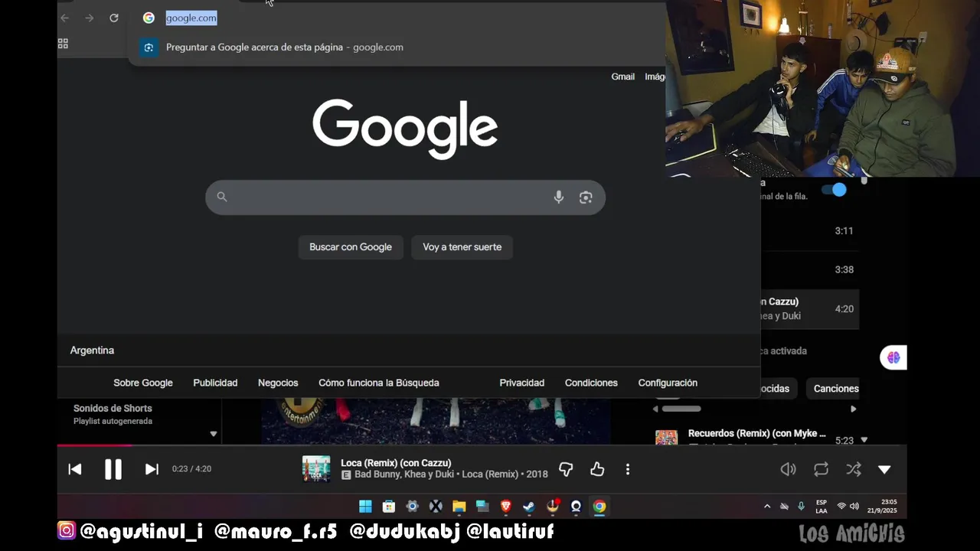
Task: Open image search camera icon
Action: 586,197
